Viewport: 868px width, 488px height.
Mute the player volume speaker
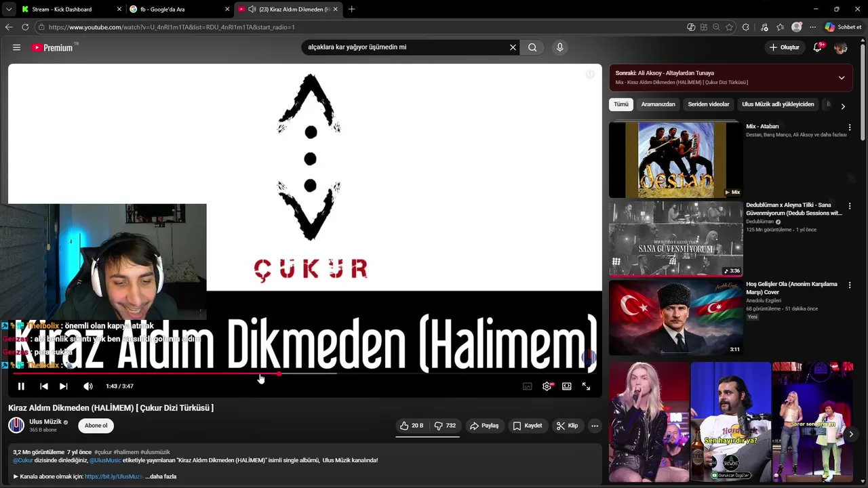coord(88,386)
